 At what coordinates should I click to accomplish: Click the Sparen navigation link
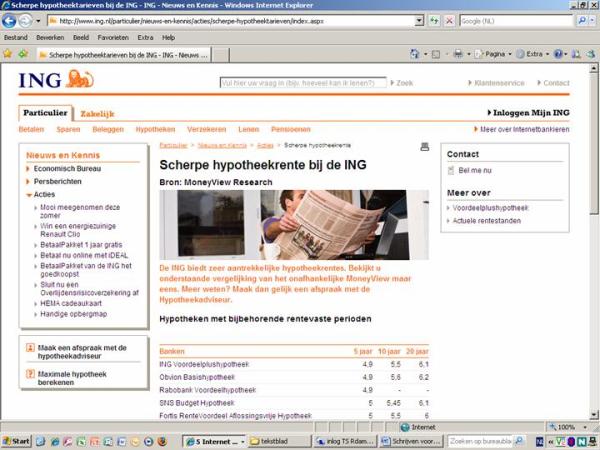pyautogui.click(x=68, y=129)
